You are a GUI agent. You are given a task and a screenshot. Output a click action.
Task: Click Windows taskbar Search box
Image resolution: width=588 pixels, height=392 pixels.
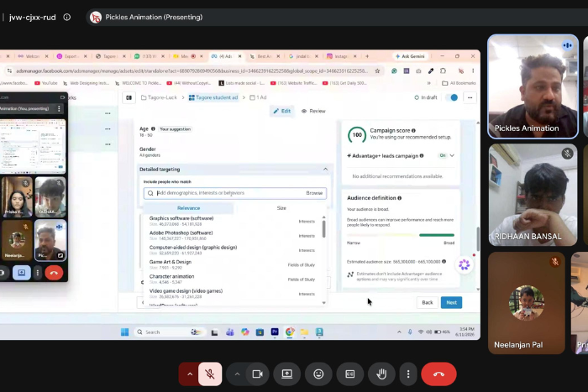pos(168,332)
